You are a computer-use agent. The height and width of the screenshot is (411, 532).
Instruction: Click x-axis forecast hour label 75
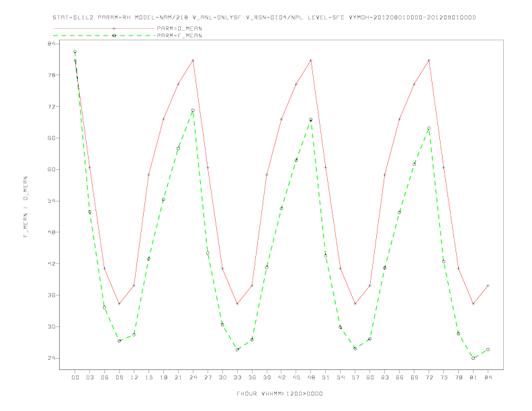click(444, 377)
